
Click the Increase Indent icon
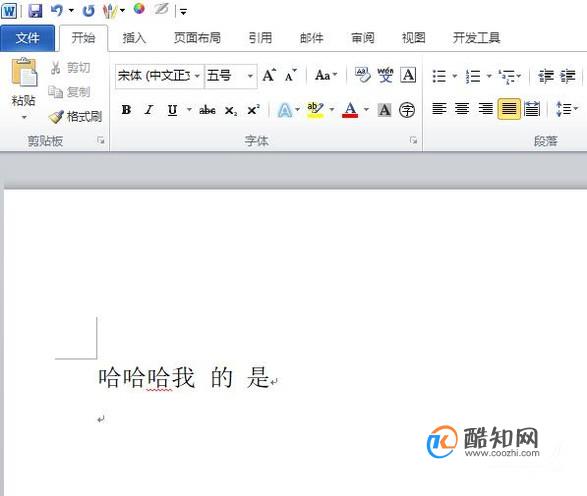click(568, 76)
